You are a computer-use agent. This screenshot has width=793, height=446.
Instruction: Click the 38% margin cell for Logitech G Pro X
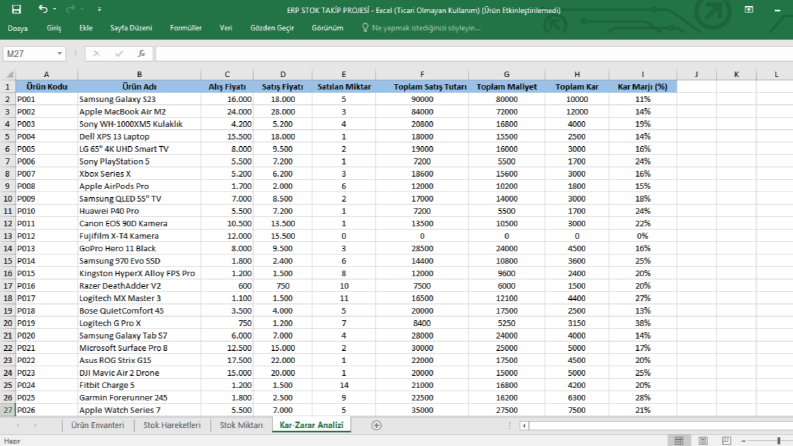pyautogui.click(x=642, y=323)
